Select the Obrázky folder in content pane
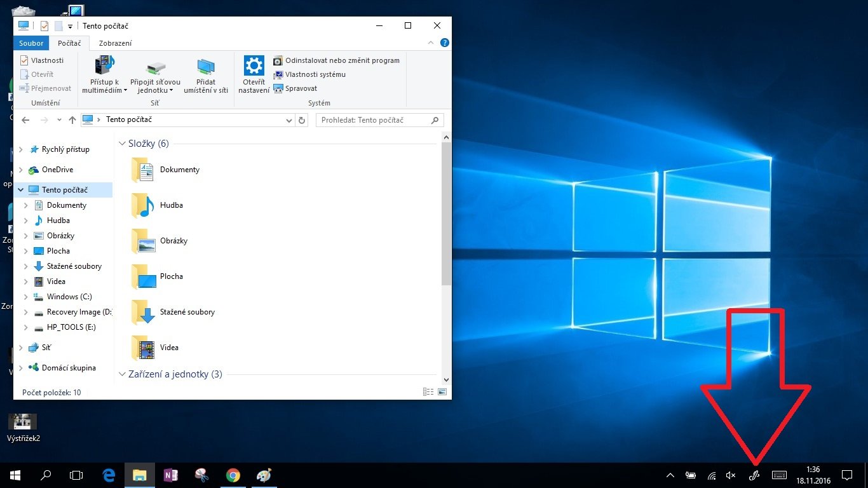 pos(159,241)
